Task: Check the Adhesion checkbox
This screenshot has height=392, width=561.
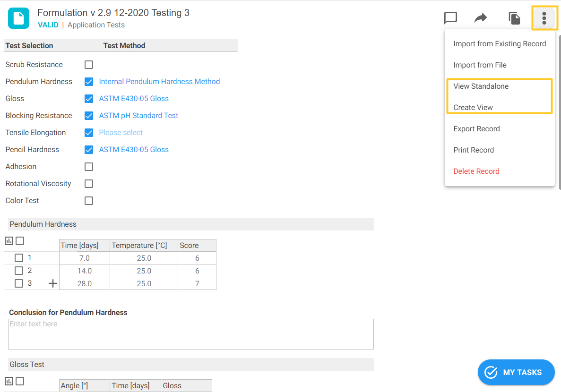Action: point(89,167)
